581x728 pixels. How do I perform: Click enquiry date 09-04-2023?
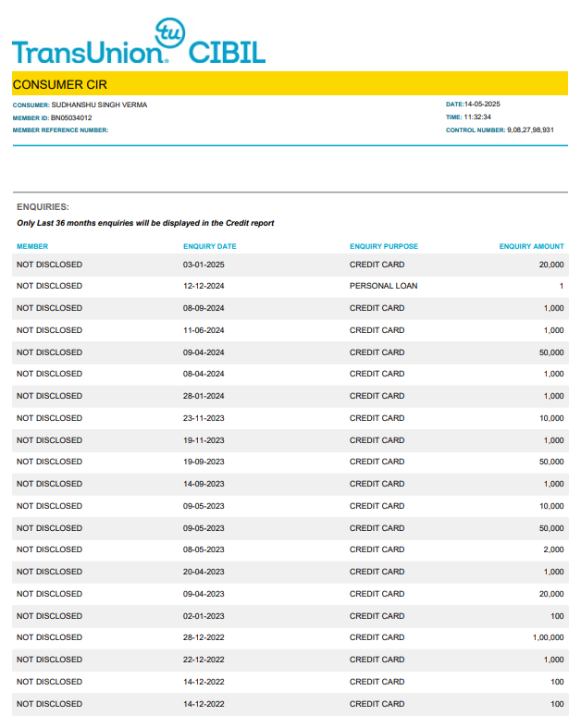204,594
